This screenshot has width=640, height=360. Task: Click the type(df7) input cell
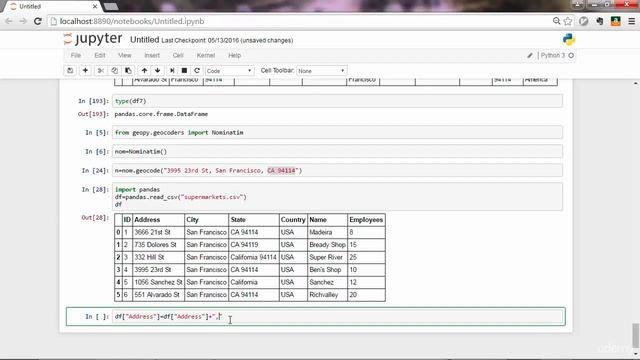[337, 101]
